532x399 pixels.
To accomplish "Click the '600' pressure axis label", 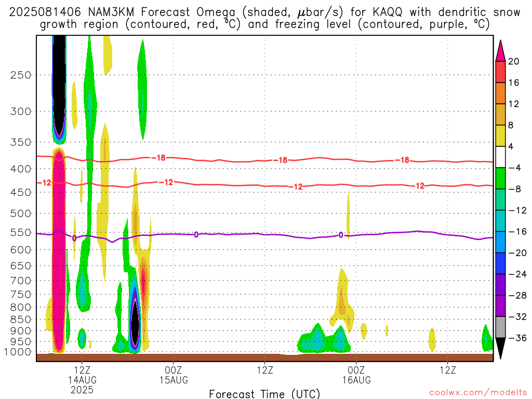I will [x=21, y=250].
